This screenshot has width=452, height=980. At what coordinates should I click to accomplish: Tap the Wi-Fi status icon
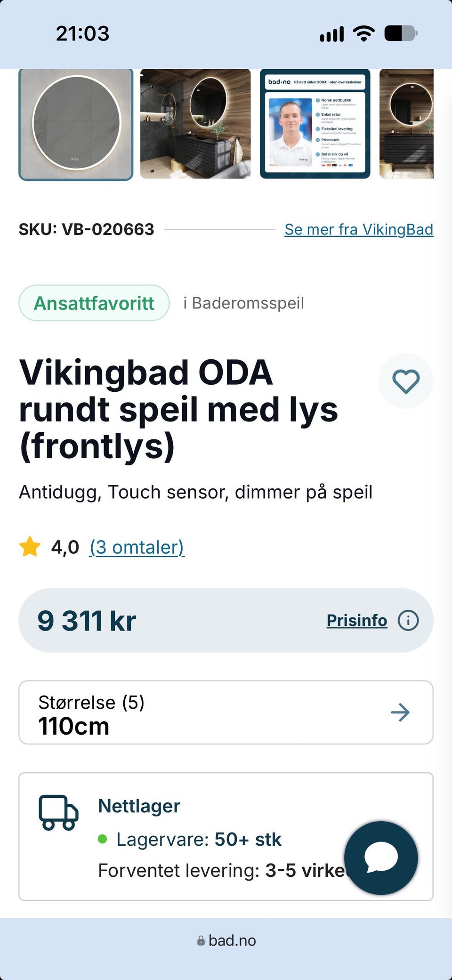tap(363, 33)
